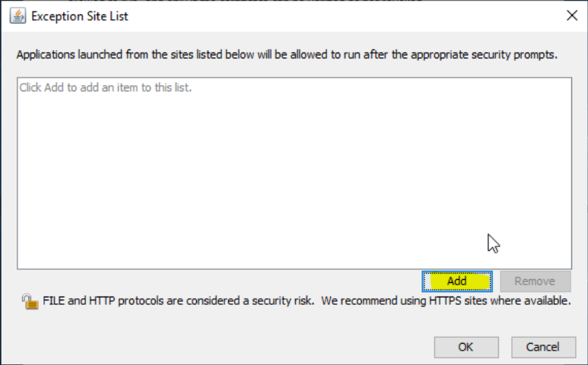Click the 'Click Add to add an item' placeholder text
Viewport: 588px width, 365px height.
pos(106,87)
